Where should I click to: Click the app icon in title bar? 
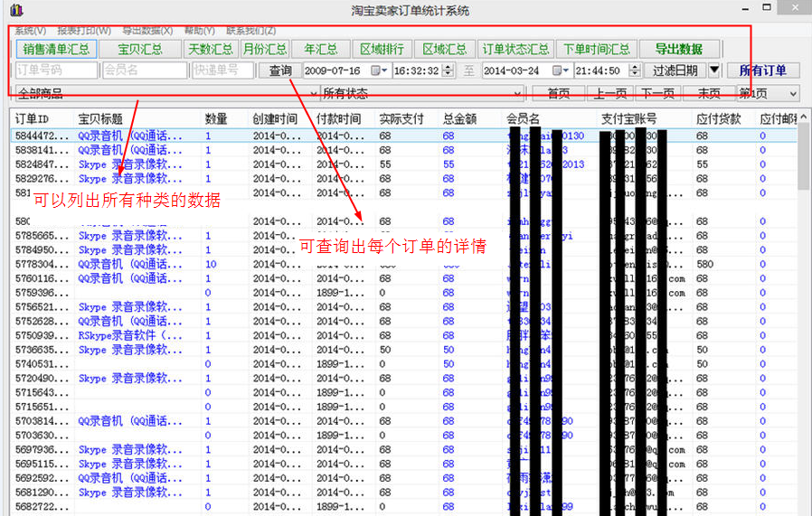coord(16,10)
